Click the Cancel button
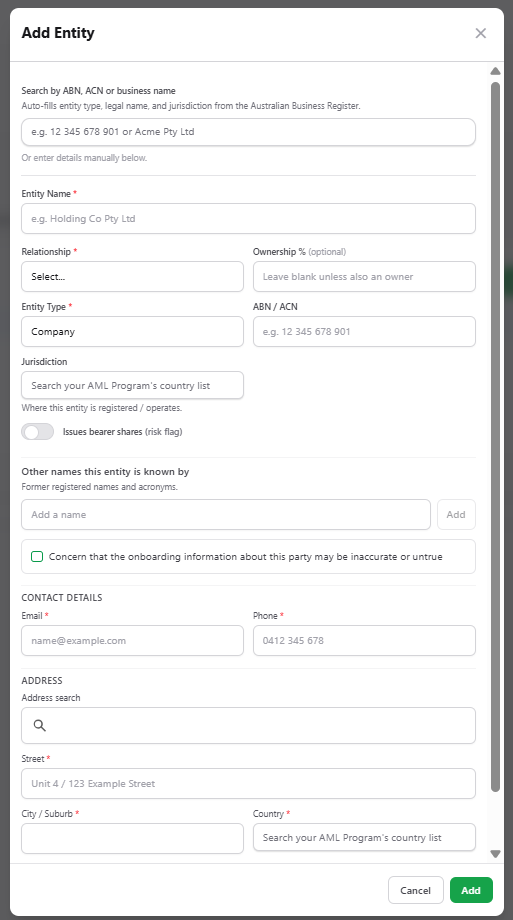This screenshot has width=513, height=920. tap(416, 890)
